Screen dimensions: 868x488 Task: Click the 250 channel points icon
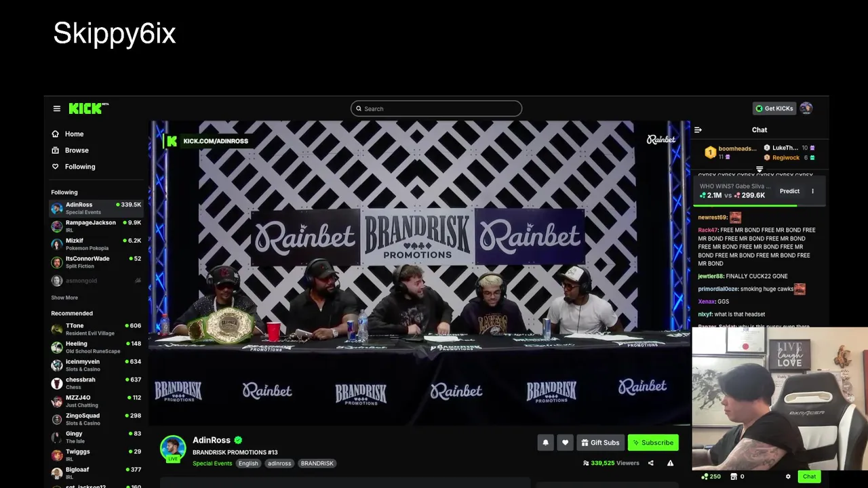coord(705,476)
